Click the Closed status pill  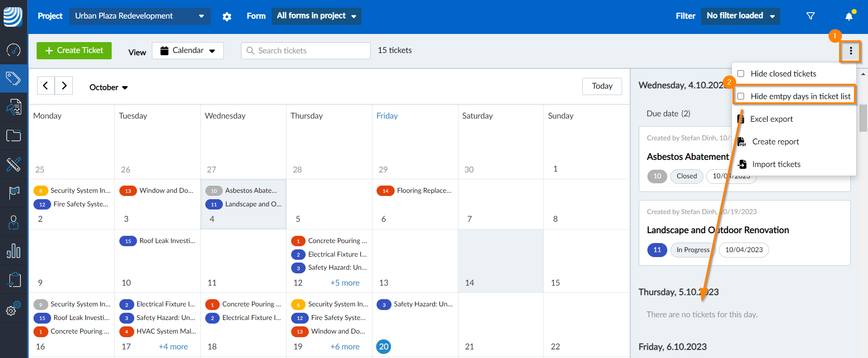687,176
